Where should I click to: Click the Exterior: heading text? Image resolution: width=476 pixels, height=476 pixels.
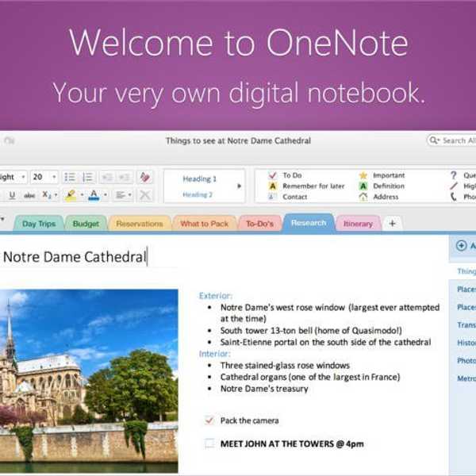coord(216,296)
